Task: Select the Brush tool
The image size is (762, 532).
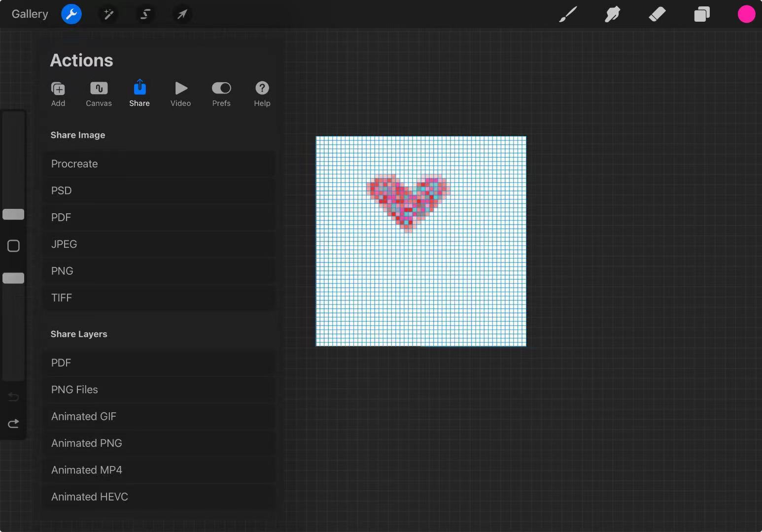Action: click(x=568, y=14)
